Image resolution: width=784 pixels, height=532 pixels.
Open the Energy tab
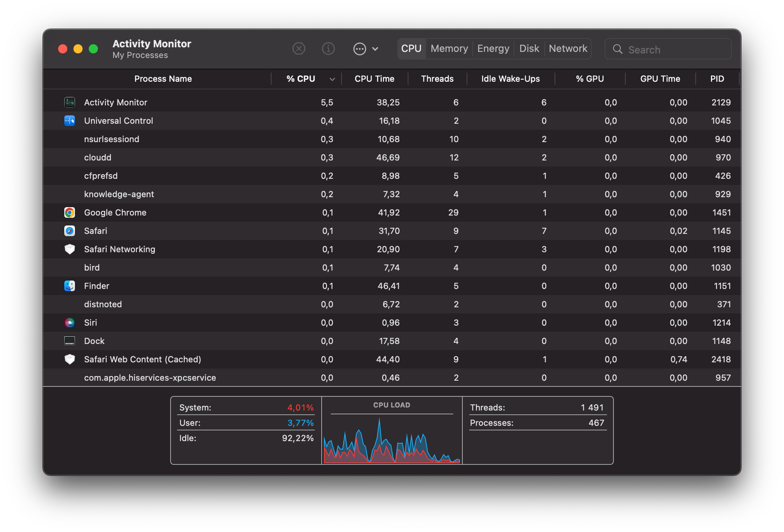point(493,48)
